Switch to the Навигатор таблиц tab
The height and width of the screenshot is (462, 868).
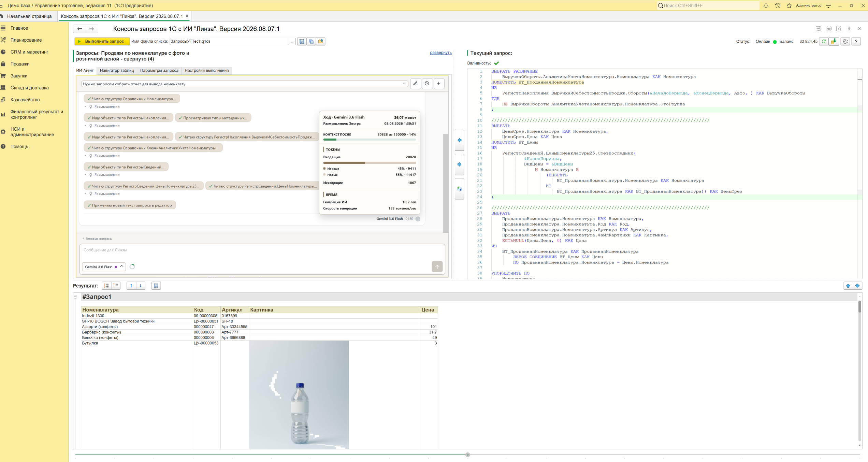coord(117,71)
